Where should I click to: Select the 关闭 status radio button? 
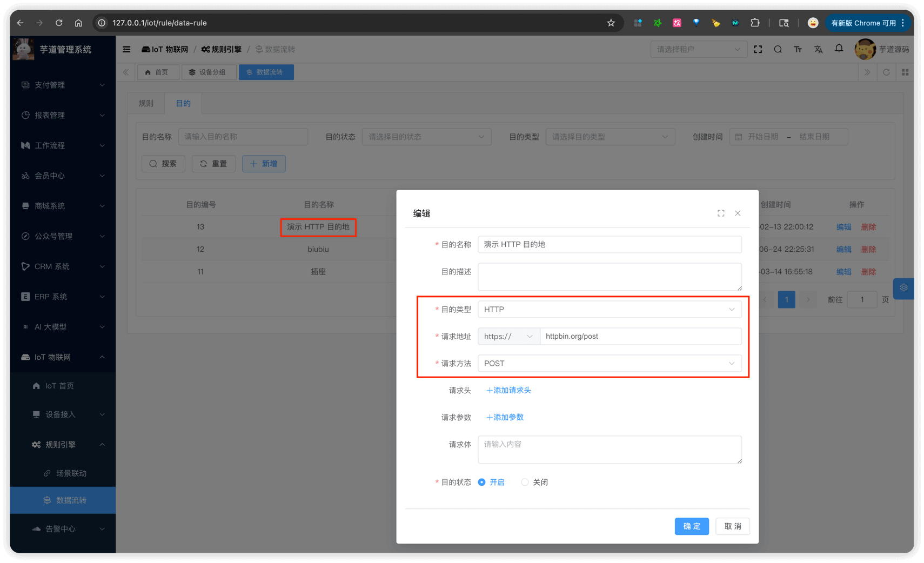(x=525, y=482)
